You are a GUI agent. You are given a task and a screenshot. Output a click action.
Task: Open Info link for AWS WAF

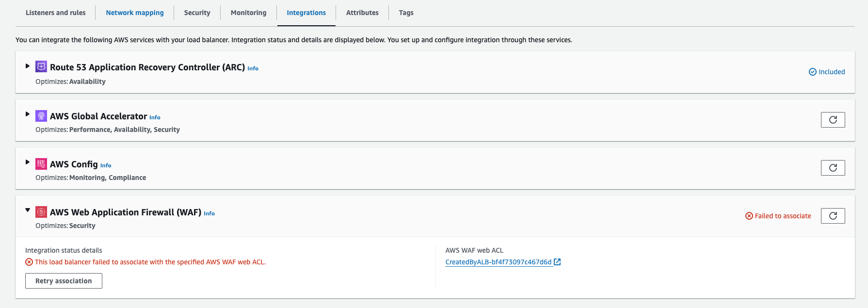click(x=209, y=213)
